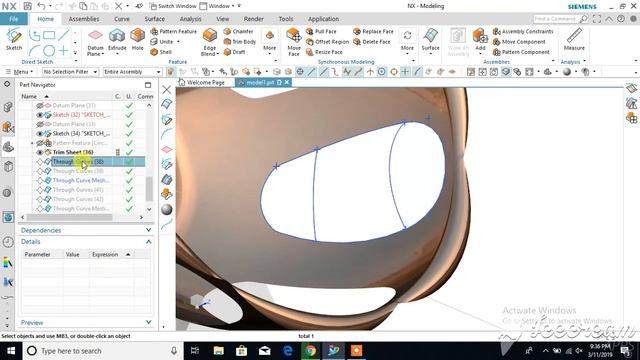Start the Extrude command
This screenshot has width=640, height=360.
117,40
